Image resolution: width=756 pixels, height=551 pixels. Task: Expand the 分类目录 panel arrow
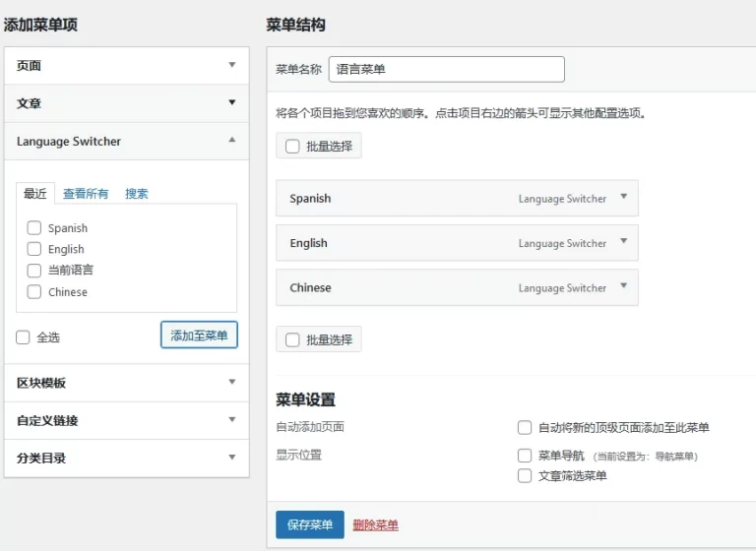tap(232, 457)
